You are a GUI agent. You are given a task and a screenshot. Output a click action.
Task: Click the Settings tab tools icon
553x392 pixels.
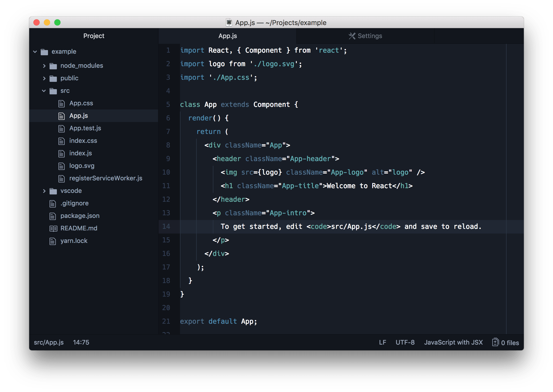(352, 36)
